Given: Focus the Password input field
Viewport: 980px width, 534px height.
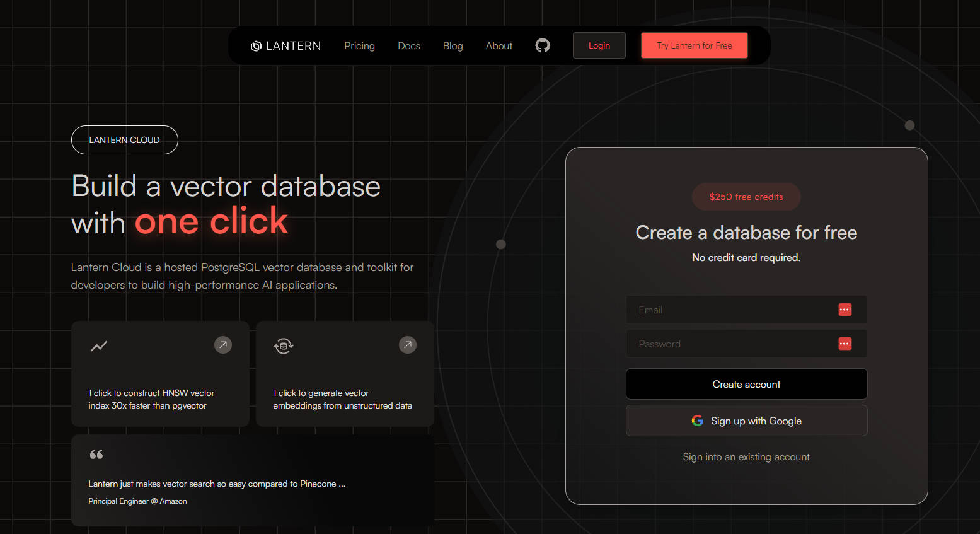Looking at the screenshot, I should (x=731, y=344).
